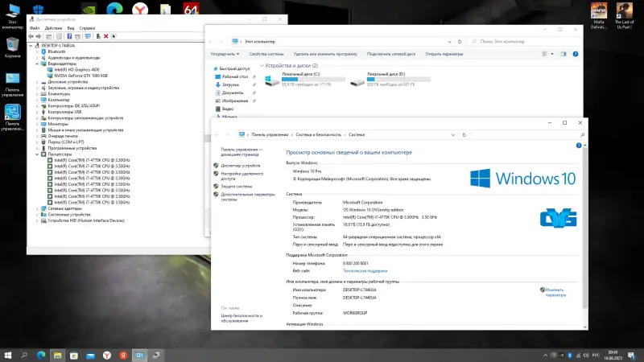644x362 pixels.
Task: Open taskbar search magnifier
Action: (x=24, y=355)
